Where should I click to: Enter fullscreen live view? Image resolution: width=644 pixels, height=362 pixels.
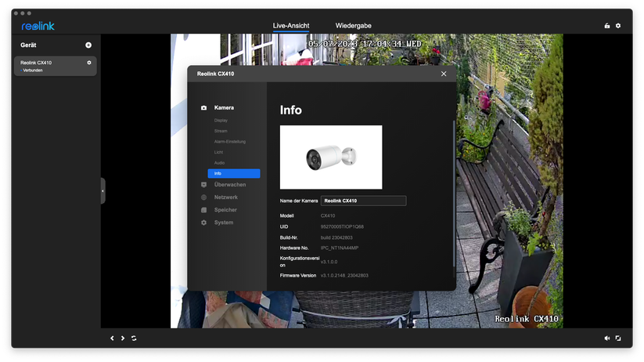618,338
